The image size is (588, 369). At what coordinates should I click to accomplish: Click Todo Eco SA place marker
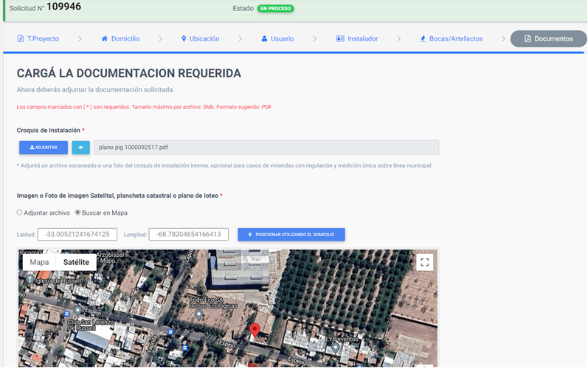click(198, 315)
